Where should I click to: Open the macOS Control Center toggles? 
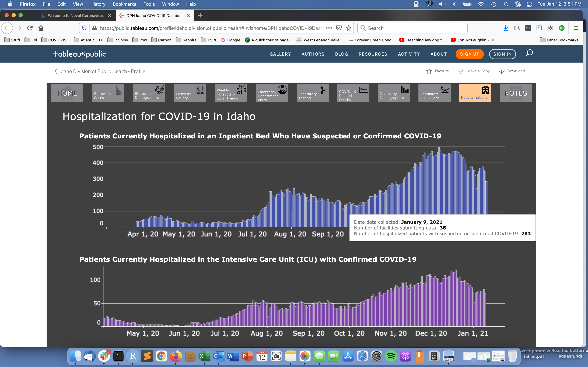point(529,4)
